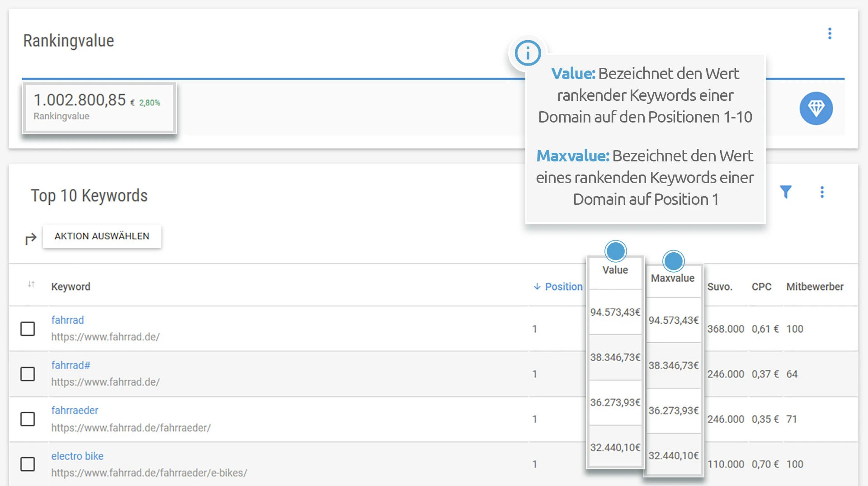868x486 pixels.
Task: Click the blue circle marker above the Value column
Action: point(615,250)
